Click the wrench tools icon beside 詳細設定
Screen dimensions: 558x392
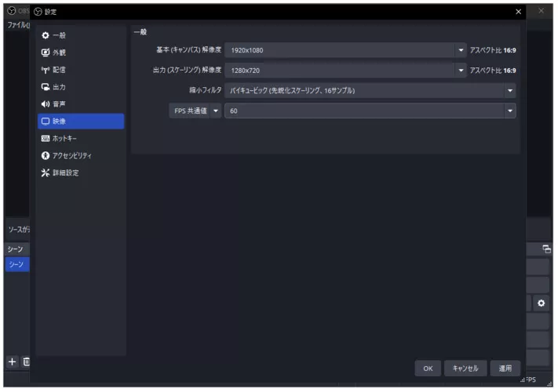click(46, 173)
